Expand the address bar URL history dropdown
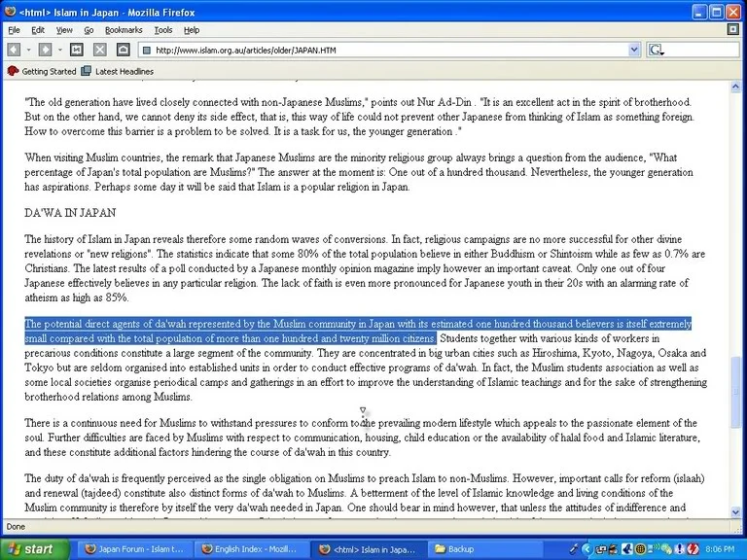 (x=634, y=50)
